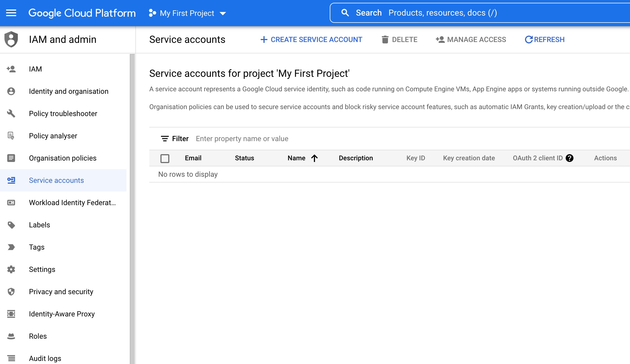630x364 pixels.
Task: Focus the Products, resources, docs search field
Action: click(x=480, y=13)
